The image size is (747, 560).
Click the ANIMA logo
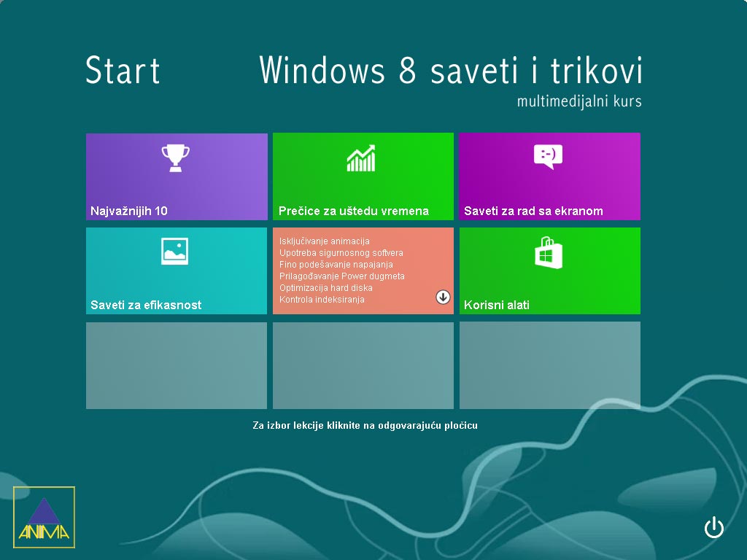(44, 516)
